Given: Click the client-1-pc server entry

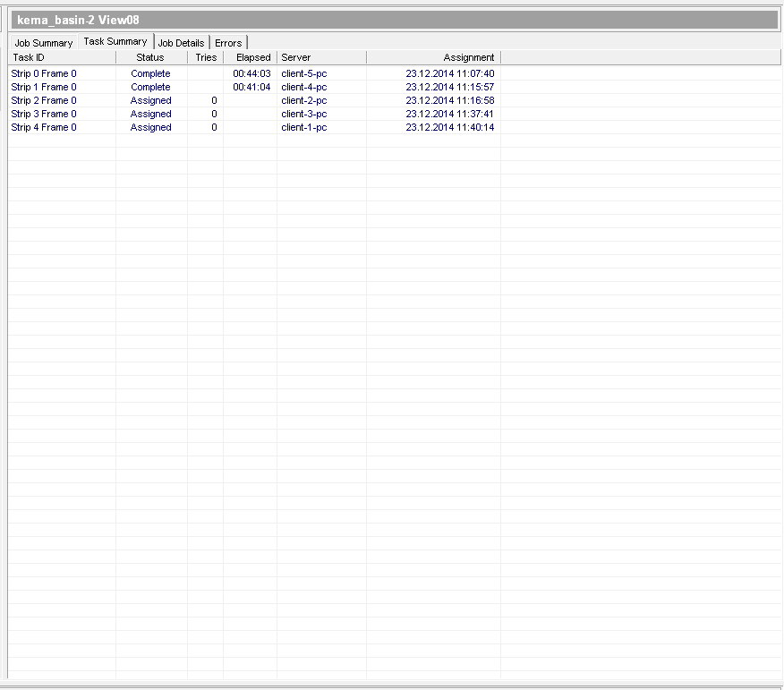Looking at the screenshot, I should pyautogui.click(x=304, y=127).
